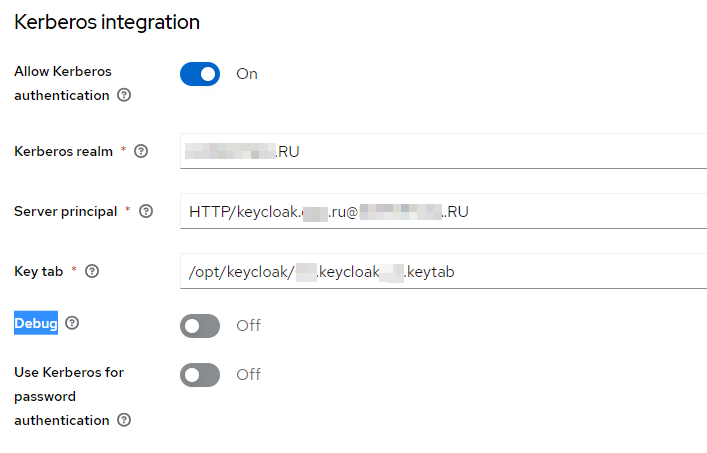Viewport: 707px width, 453px height.
Task: Click the highlighted Debug label
Action: point(36,323)
